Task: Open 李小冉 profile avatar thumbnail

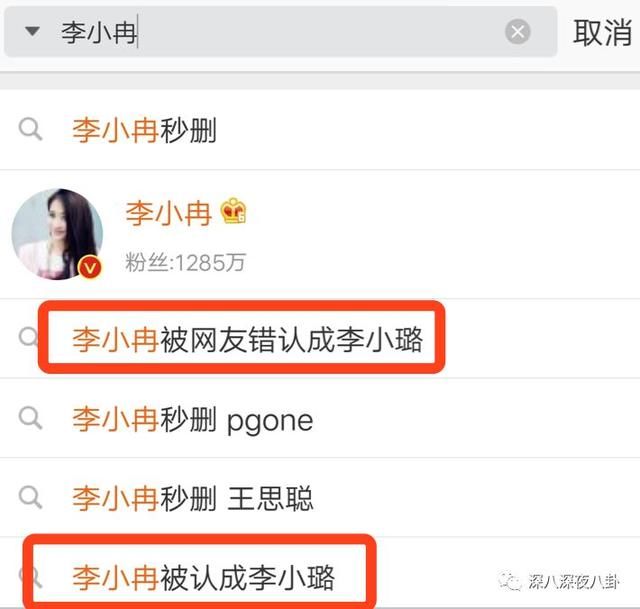Action: tap(57, 234)
